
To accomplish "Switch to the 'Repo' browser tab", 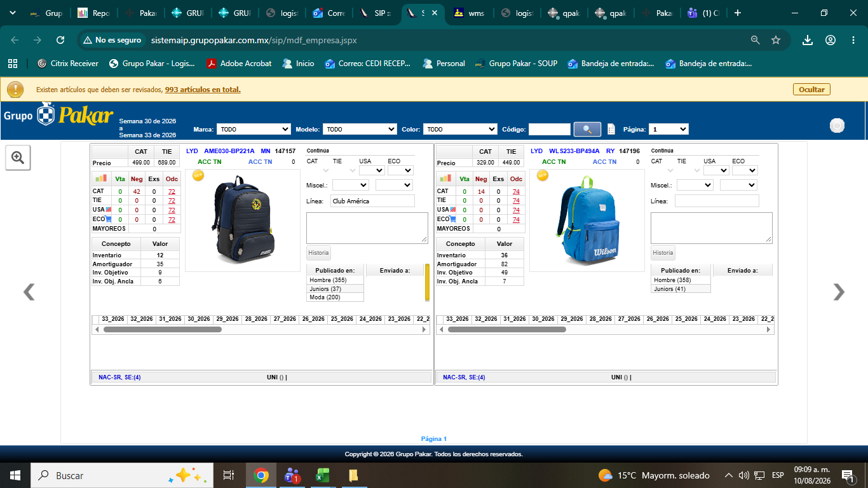I will pyautogui.click(x=93, y=13).
